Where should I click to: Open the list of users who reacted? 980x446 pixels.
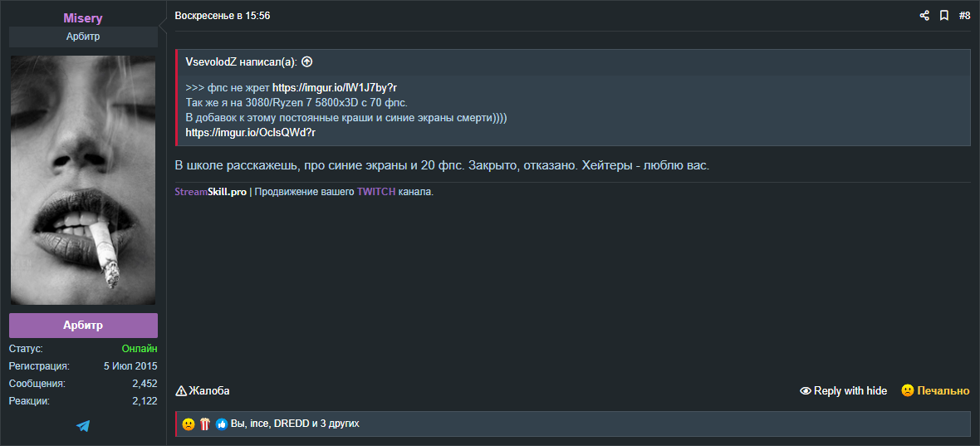tap(295, 424)
